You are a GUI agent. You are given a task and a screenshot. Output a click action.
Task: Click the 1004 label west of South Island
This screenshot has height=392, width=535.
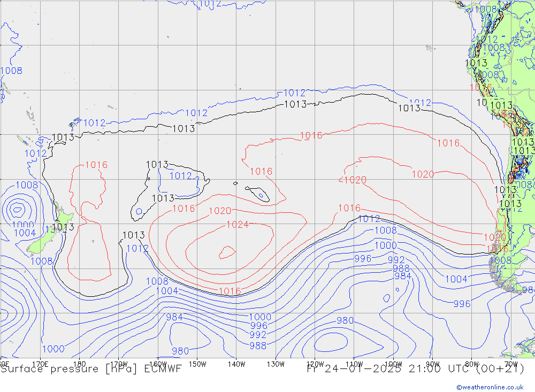tap(25, 233)
